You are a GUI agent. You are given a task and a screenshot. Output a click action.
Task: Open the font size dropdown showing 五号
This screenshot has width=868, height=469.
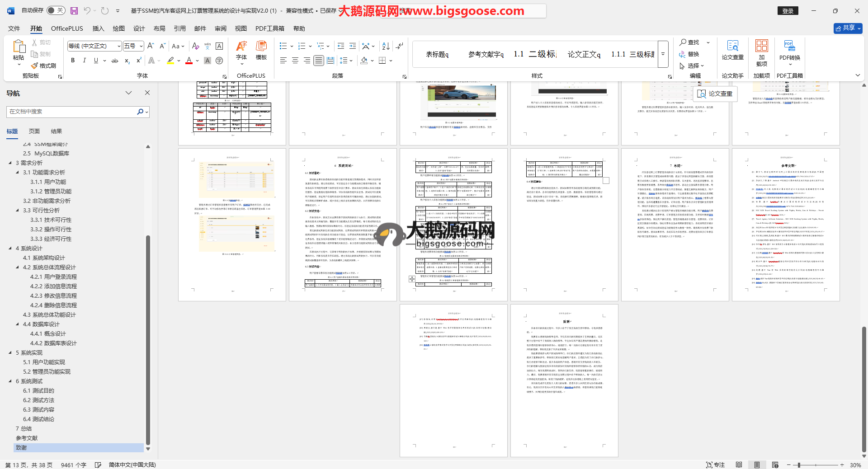click(134, 46)
